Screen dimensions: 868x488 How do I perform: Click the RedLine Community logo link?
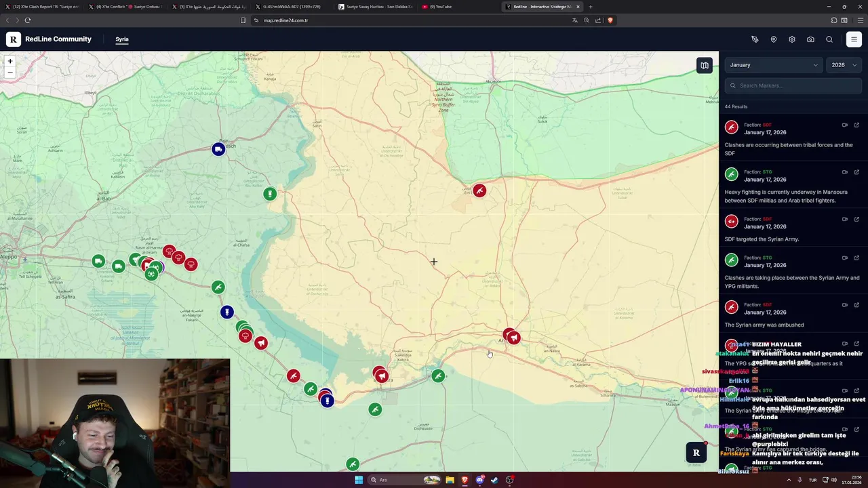pos(49,39)
